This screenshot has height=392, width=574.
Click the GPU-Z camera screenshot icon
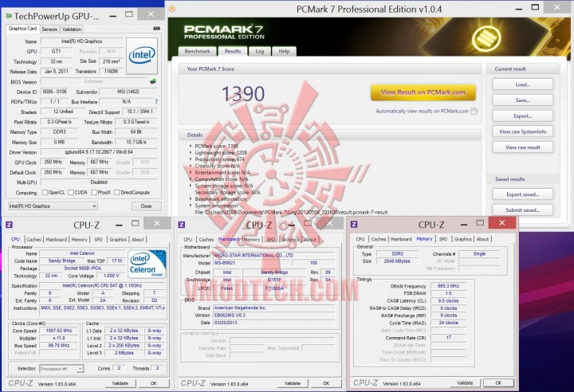point(157,29)
